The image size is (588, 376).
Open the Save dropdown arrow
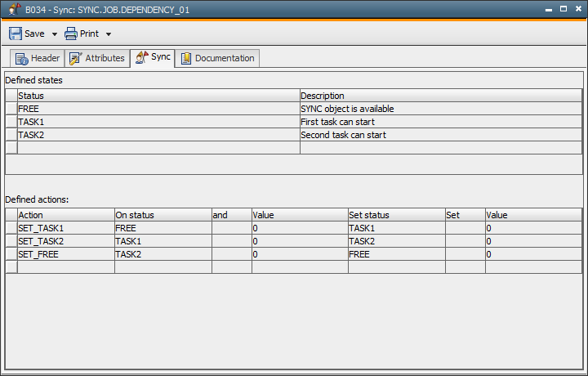[55, 34]
